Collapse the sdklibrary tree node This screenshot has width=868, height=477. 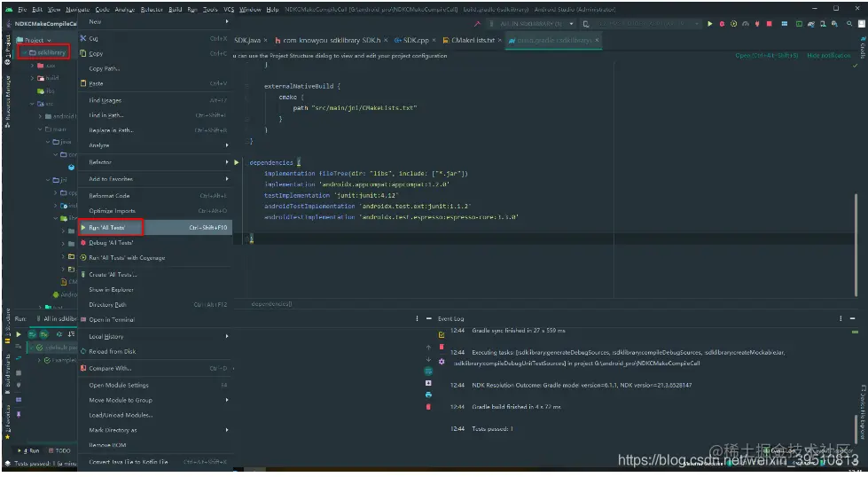(24, 52)
